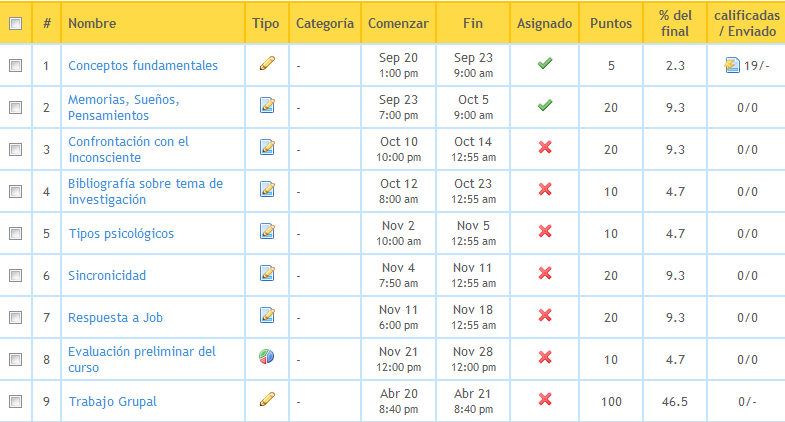Open the Sincronicidad assignment link

click(x=107, y=275)
